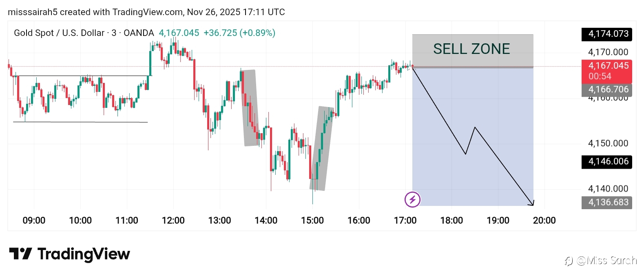Image resolution: width=644 pixels, height=277 pixels.
Task: Click the misssairah5 created-with header text
Action: coord(146,12)
